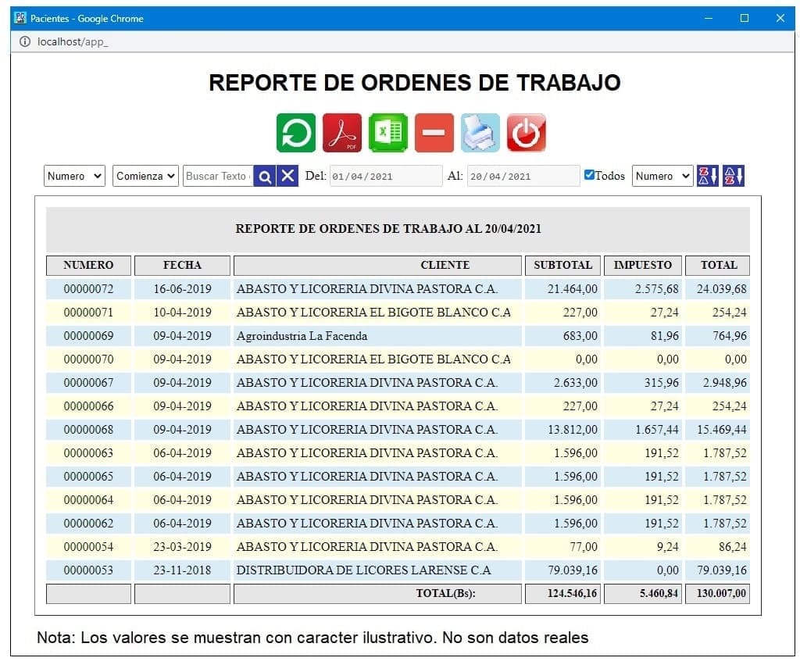The width and height of the screenshot is (800, 672).
Task: Click the site info icon in address bar
Action: click(24, 42)
